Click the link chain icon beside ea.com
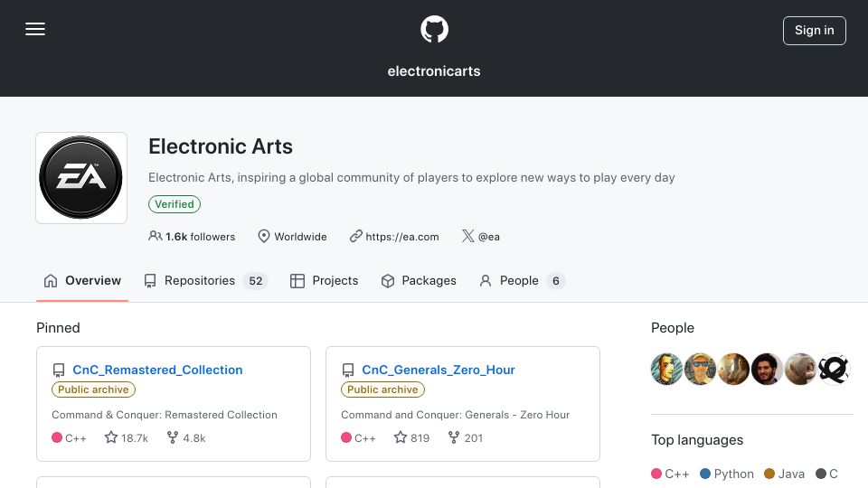The width and height of the screenshot is (868, 488). tap(355, 236)
